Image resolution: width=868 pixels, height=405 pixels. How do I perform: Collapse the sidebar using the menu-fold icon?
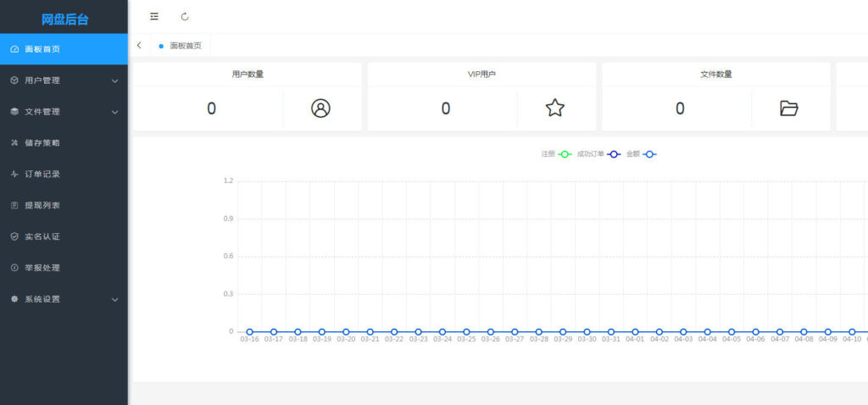pos(154,17)
